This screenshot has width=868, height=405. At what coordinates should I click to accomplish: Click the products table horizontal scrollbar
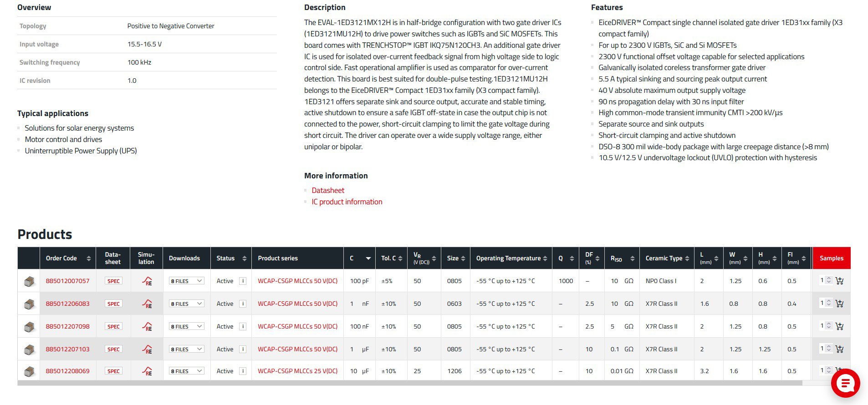410,383
